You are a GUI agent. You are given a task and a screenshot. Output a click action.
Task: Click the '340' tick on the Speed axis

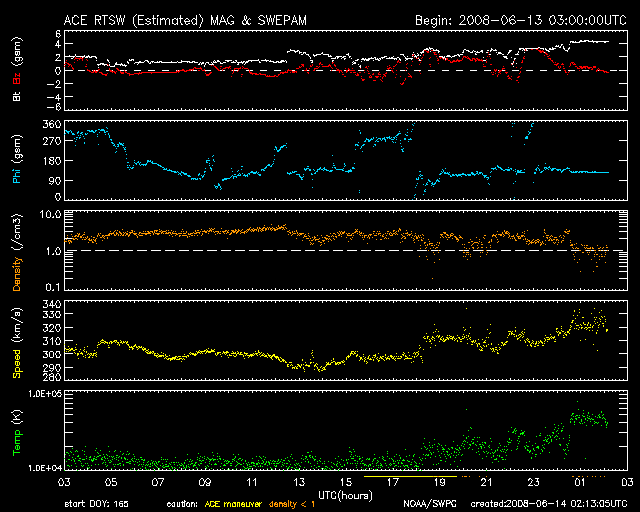click(x=52, y=304)
